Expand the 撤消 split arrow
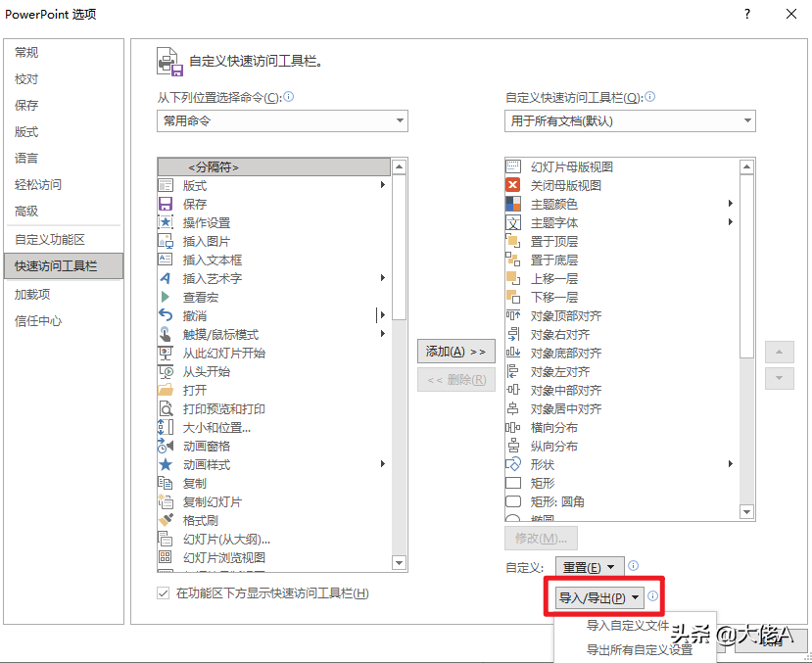This screenshot has height=663, width=812. click(x=382, y=314)
